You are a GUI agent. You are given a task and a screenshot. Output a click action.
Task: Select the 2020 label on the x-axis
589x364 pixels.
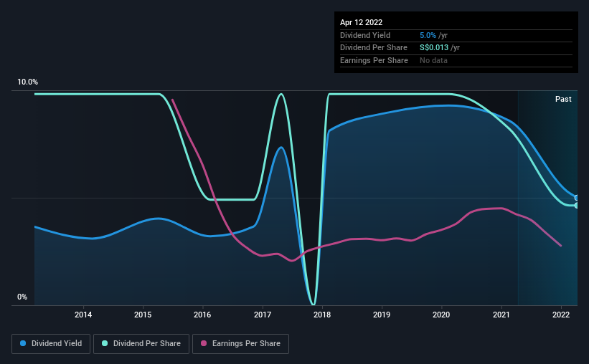[x=441, y=315]
